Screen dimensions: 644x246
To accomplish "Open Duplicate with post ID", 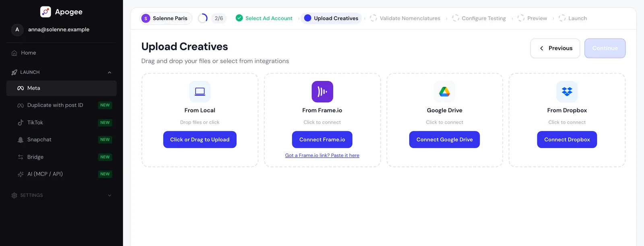I will coord(62,105).
